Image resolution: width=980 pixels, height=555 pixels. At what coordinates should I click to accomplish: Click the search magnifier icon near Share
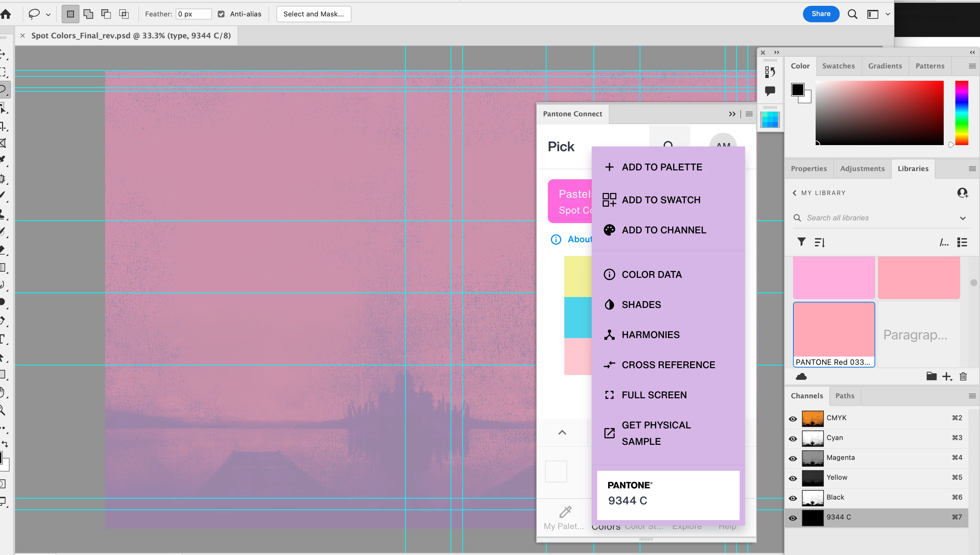coord(852,14)
